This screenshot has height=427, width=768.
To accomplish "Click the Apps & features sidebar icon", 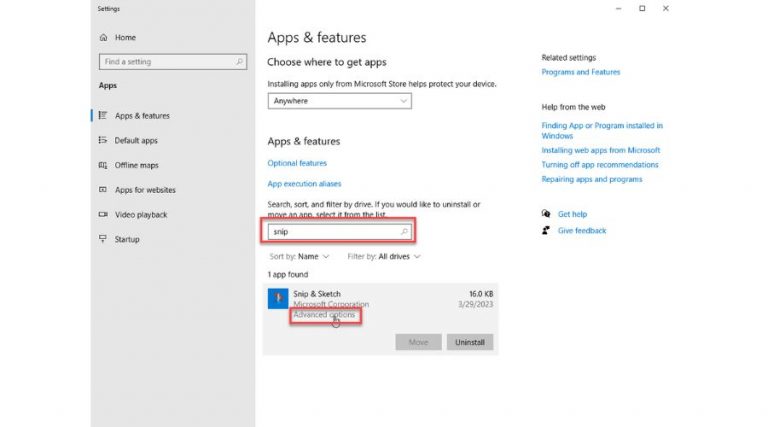I will tap(103, 116).
